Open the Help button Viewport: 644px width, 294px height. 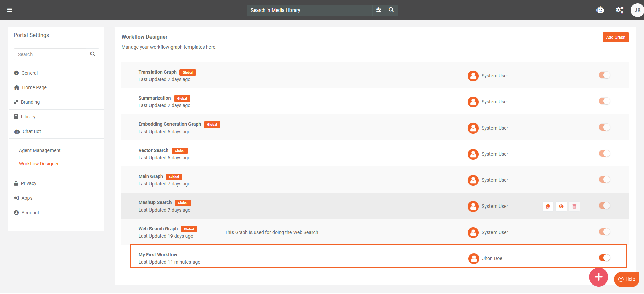626,279
